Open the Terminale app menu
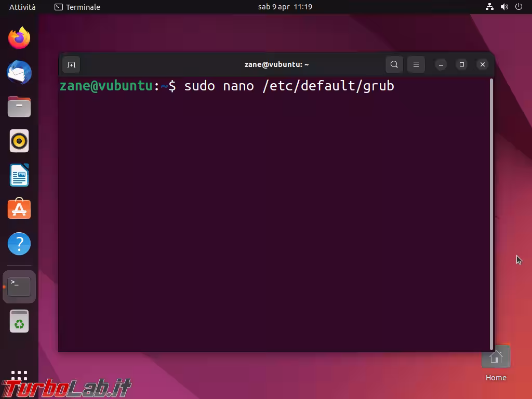532x399 pixels. [x=77, y=7]
